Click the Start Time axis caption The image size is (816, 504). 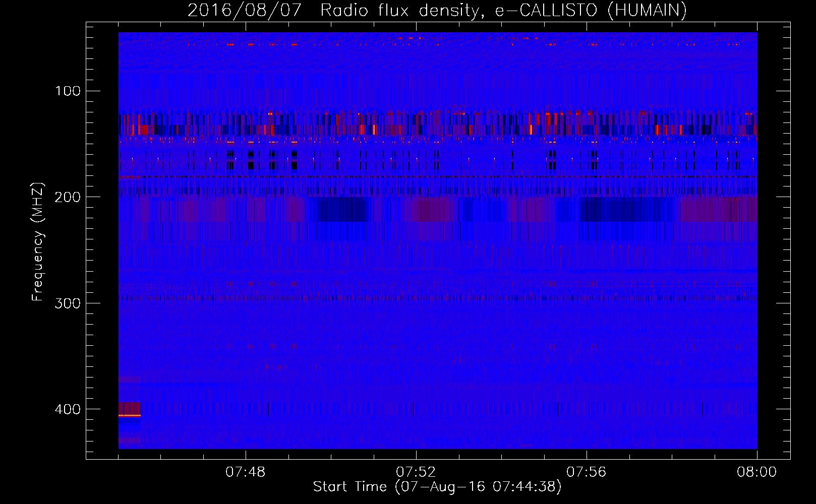437,487
